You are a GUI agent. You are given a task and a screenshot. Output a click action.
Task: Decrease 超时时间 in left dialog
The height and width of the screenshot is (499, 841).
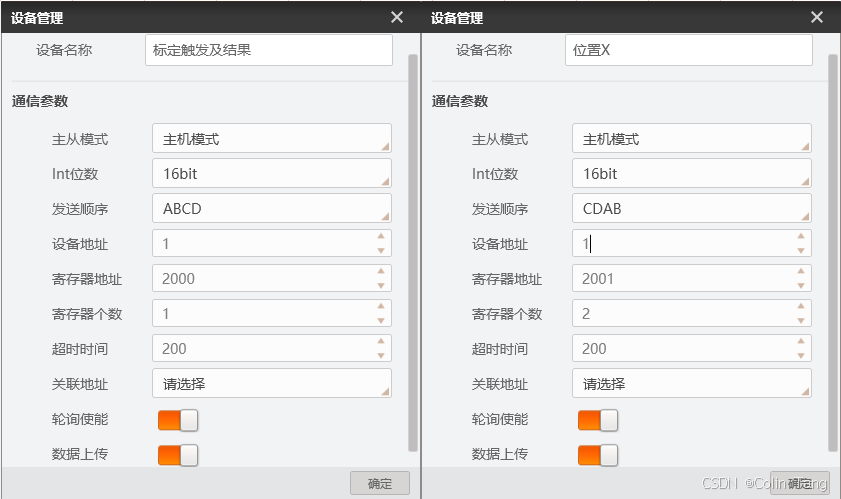coord(381,355)
